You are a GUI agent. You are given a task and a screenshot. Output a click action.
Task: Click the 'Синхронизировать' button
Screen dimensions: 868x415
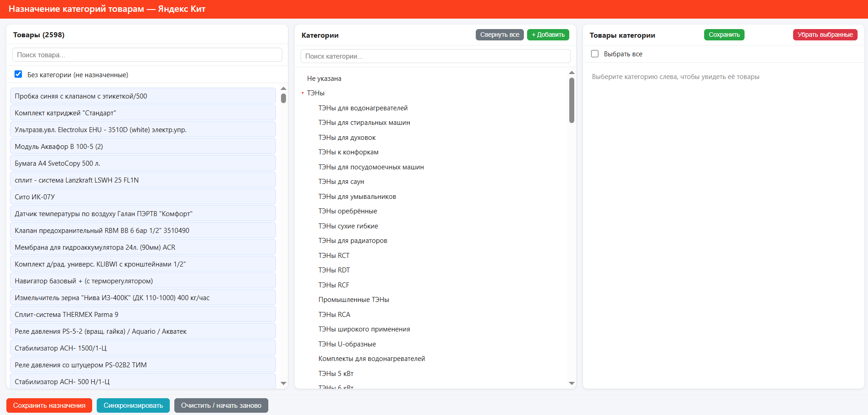133,405
